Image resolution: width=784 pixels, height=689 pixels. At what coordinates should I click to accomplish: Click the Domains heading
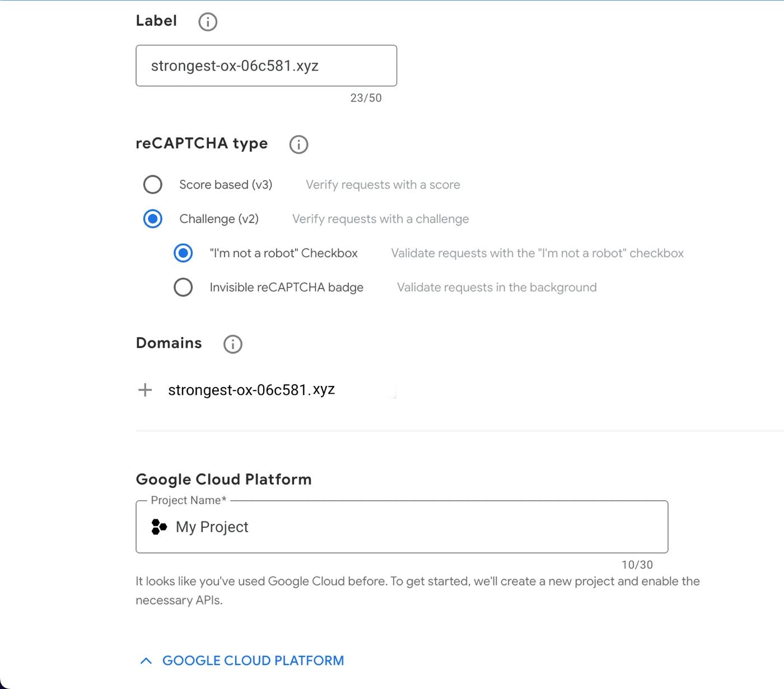click(169, 343)
